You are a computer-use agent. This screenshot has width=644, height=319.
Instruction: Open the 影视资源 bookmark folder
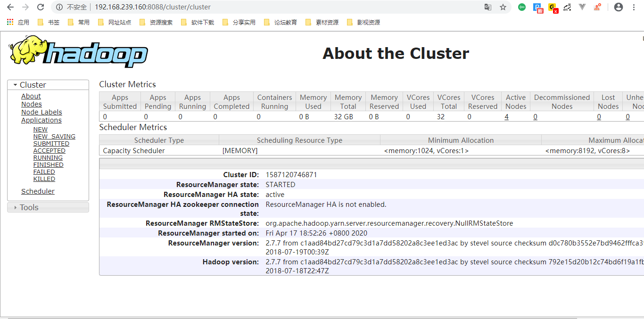pyautogui.click(x=363, y=22)
